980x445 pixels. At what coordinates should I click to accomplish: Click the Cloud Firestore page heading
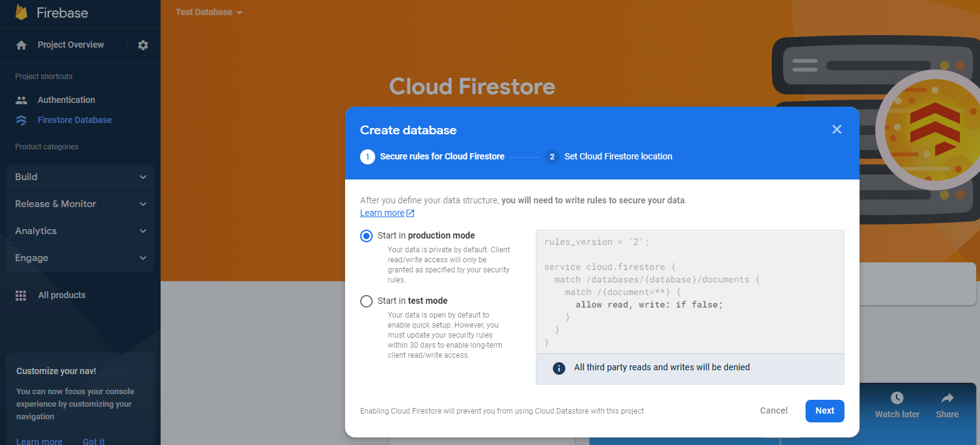coord(472,87)
